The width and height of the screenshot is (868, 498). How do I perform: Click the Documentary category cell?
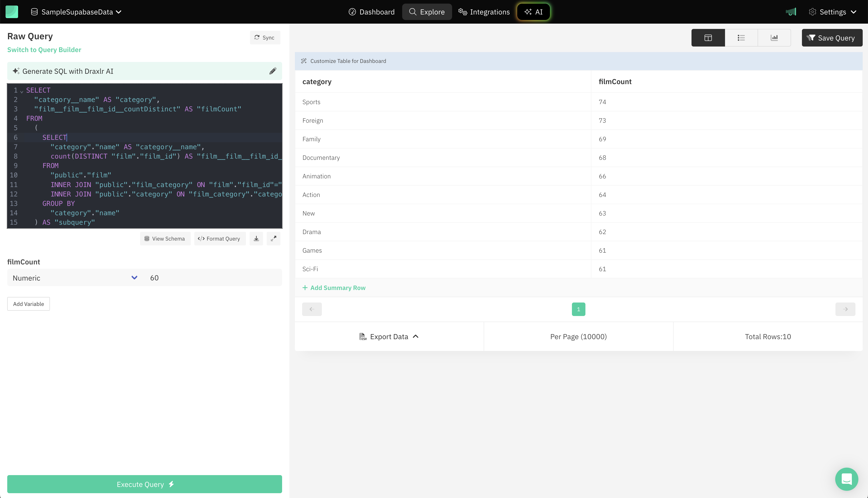tap(443, 158)
